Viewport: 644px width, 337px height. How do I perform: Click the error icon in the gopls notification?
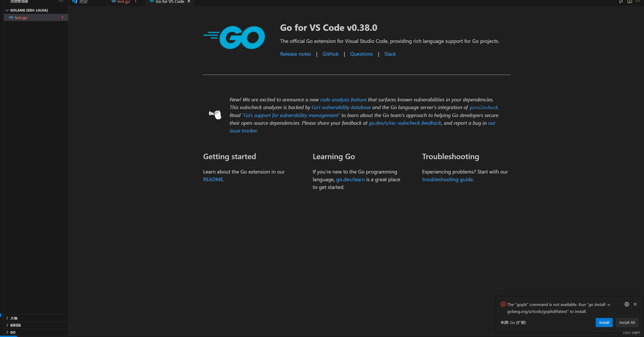click(x=503, y=304)
